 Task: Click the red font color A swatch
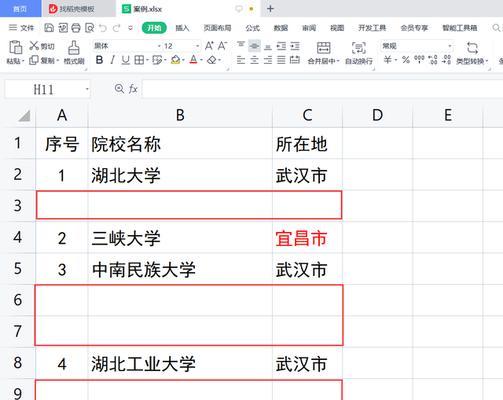[194, 60]
